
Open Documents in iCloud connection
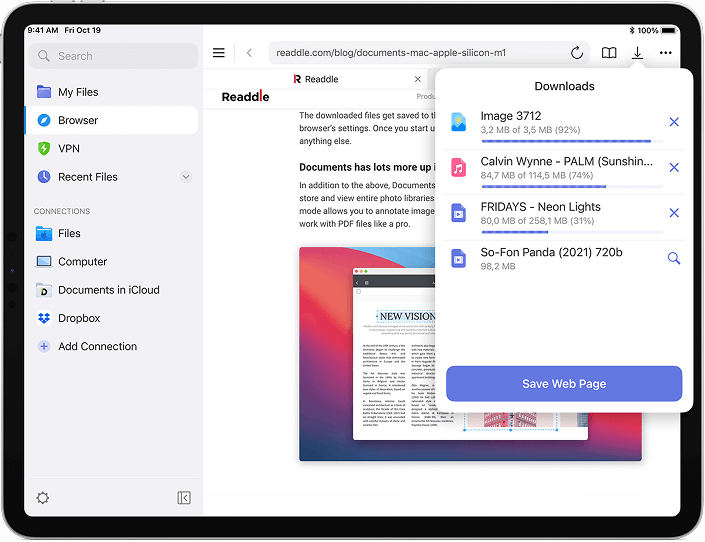(x=112, y=290)
